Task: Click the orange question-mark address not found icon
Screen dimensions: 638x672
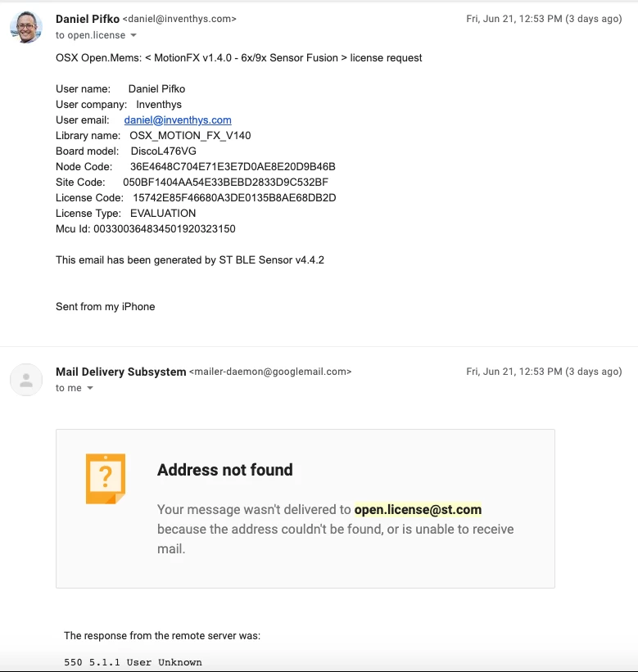Action: pos(106,479)
